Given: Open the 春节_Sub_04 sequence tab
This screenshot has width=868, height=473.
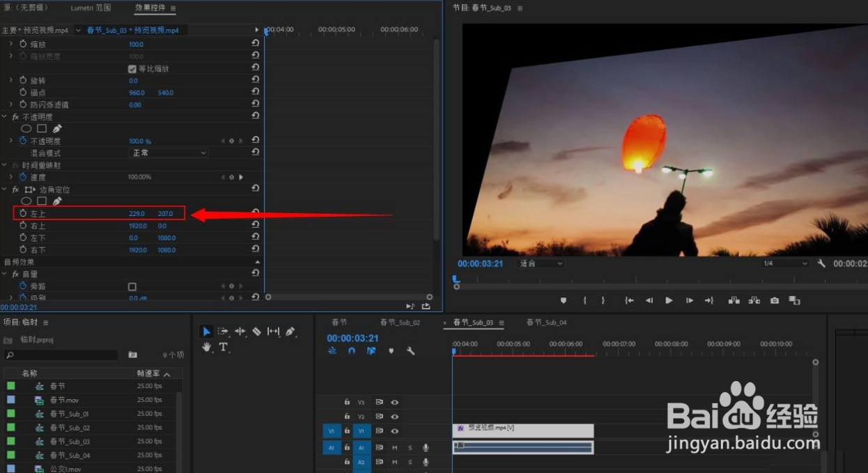Looking at the screenshot, I should (546, 323).
